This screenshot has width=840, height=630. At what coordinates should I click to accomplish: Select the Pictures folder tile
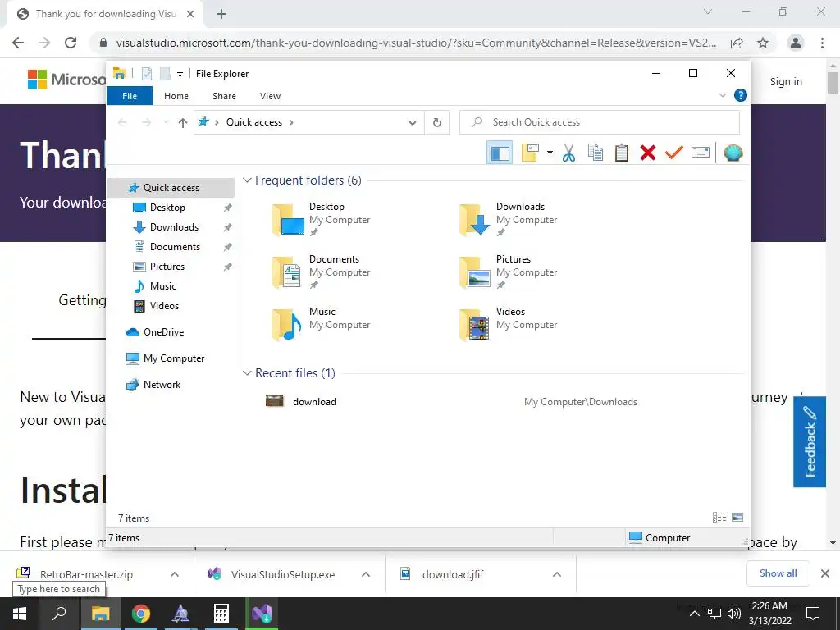coord(509,272)
